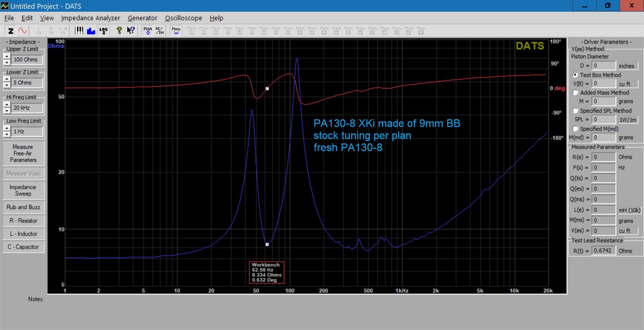Click the SPL value input field
The image size is (644, 330).
click(603, 119)
